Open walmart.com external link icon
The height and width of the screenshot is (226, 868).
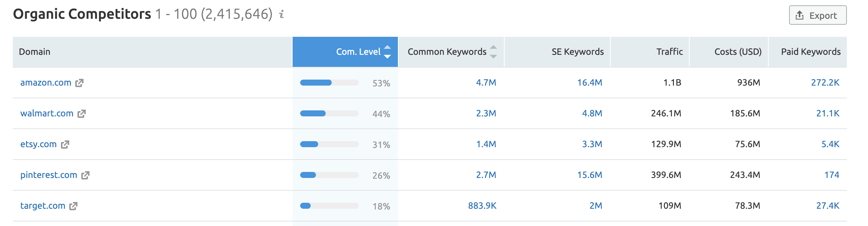click(82, 114)
